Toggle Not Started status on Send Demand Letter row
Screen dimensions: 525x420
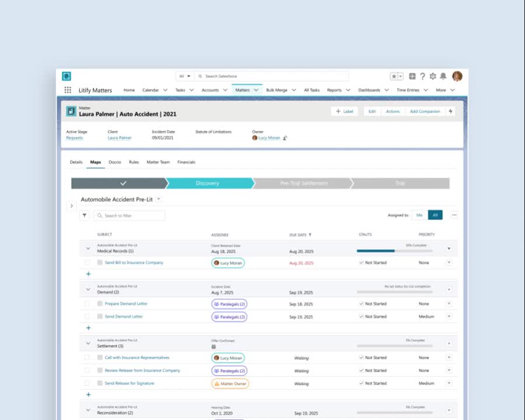pos(373,317)
